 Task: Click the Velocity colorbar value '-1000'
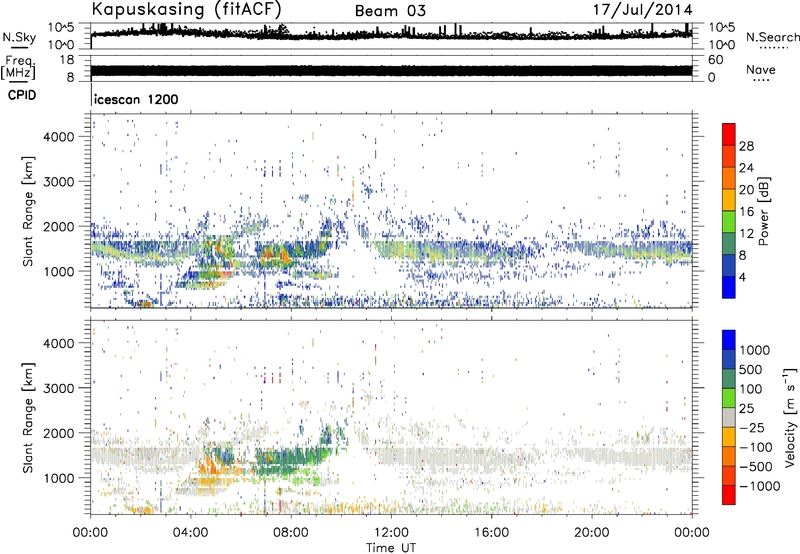(x=760, y=486)
